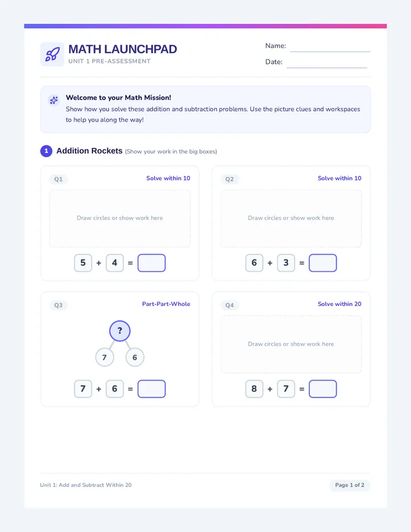
Task: Click the Q4 label badge
Action: (230, 305)
